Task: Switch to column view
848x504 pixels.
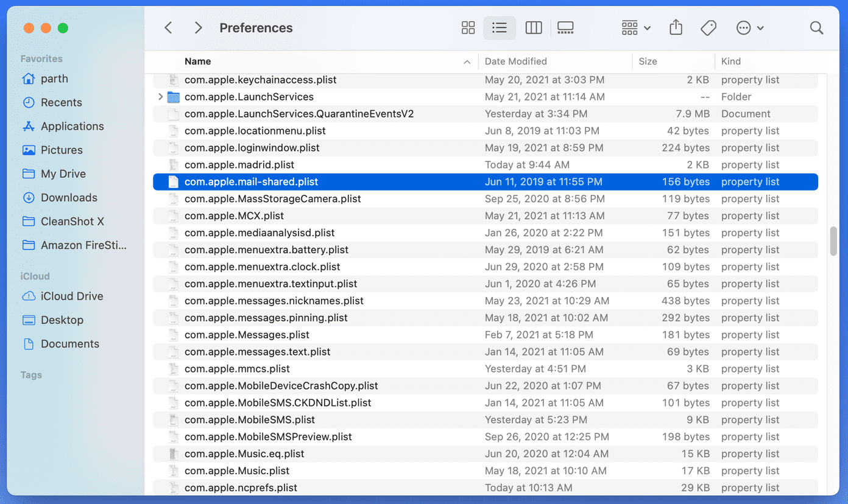Action: tap(534, 28)
